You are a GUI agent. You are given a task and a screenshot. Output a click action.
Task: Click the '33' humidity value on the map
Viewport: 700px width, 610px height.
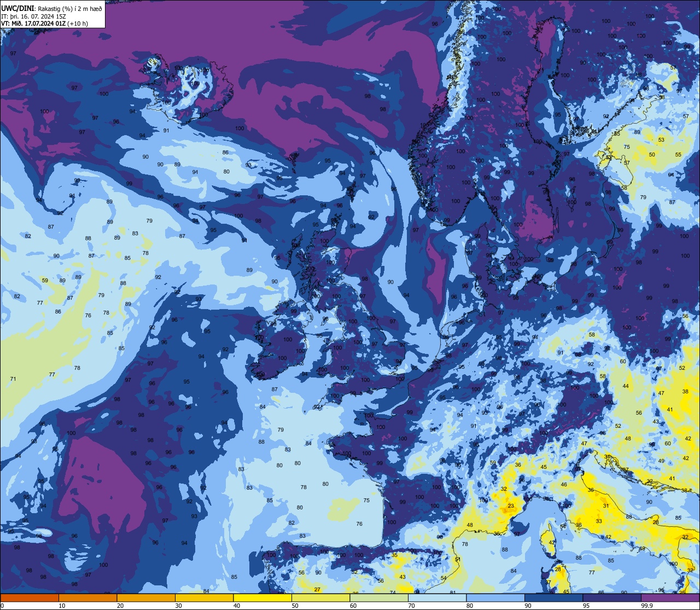[x=599, y=521]
